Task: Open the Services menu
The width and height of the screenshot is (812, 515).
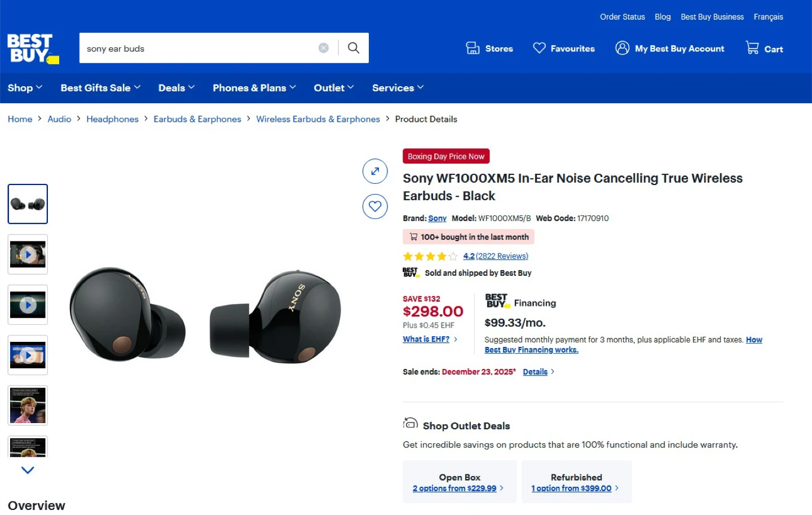Action: [398, 88]
